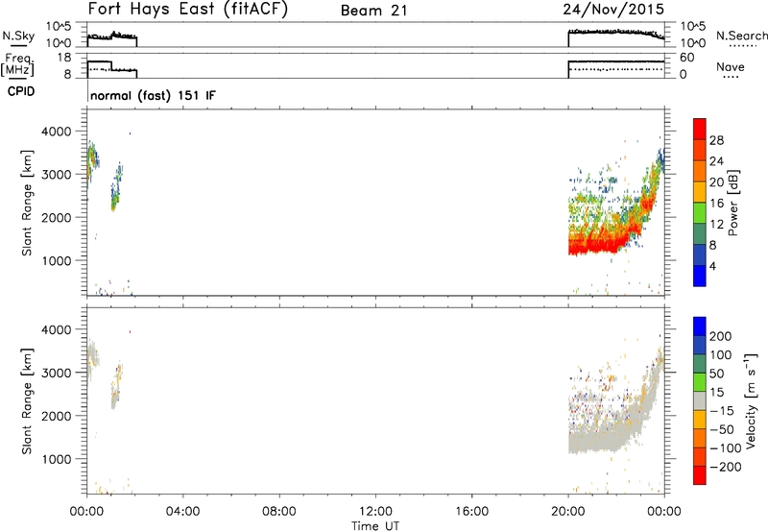Click the "16:00" time tick label
The height and width of the screenshot is (532, 768).
471,512
